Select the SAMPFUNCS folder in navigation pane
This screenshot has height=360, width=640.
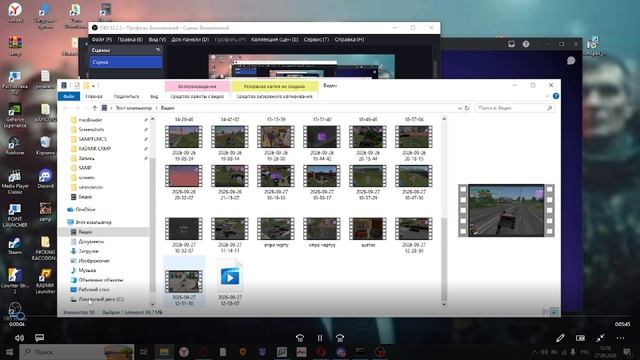[92, 139]
